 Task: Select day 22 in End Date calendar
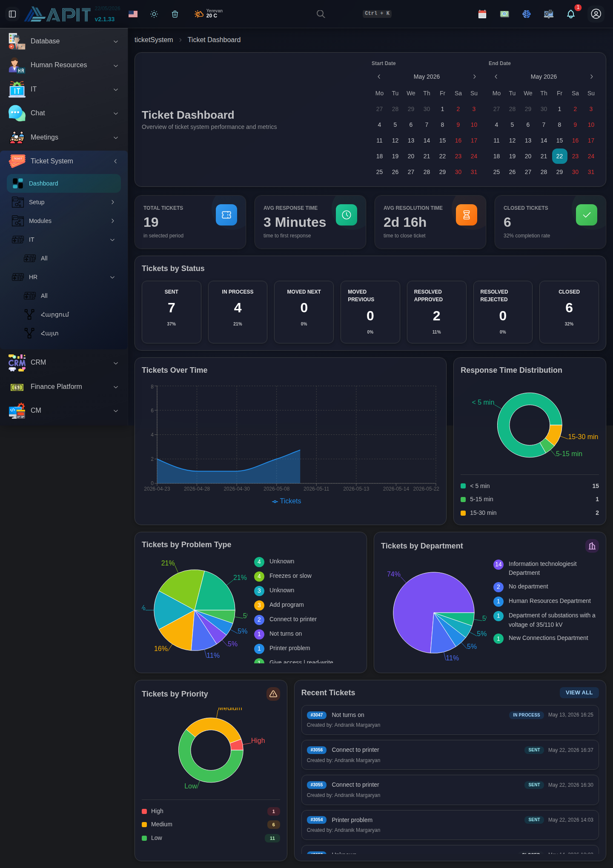[559, 156]
